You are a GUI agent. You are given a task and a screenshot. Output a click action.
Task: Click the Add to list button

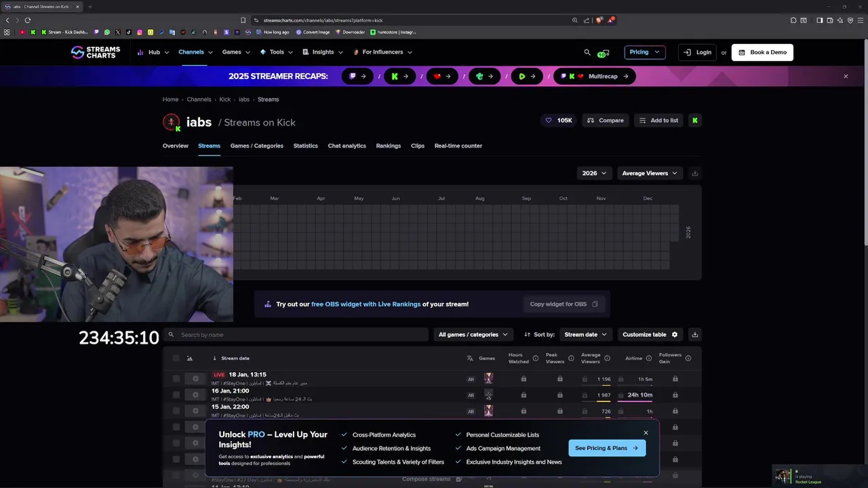point(658,121)
